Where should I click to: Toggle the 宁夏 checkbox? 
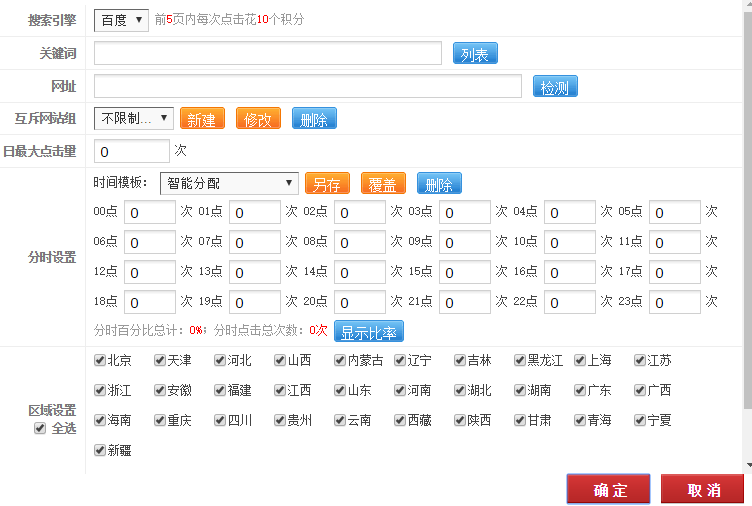coord(640,421)
